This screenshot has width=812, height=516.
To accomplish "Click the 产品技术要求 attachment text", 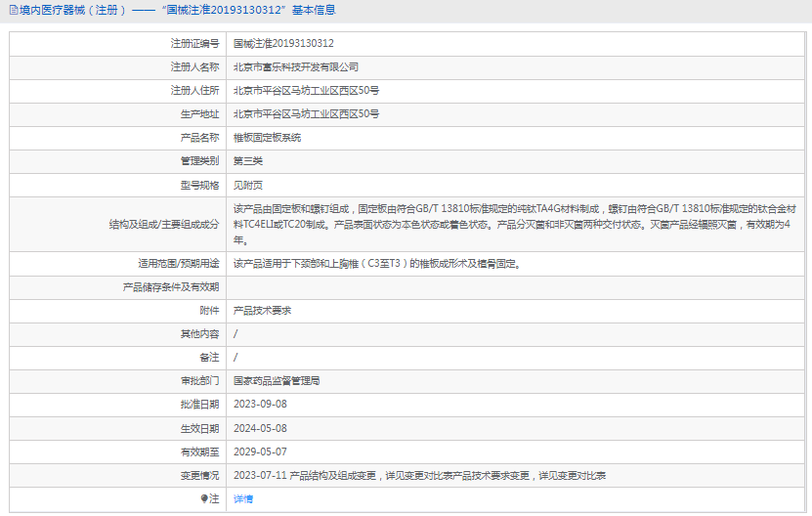I will click(x=262, y=311).
